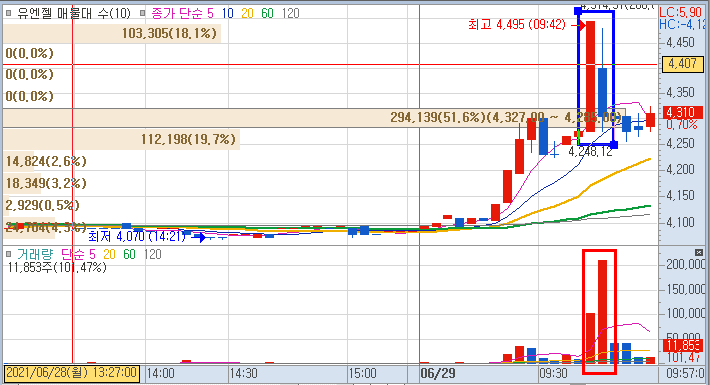This screenshot has width=710, height=385.
Task: Click the square marker before 유엔젤 매물대 수(10)
Action: 8,13
